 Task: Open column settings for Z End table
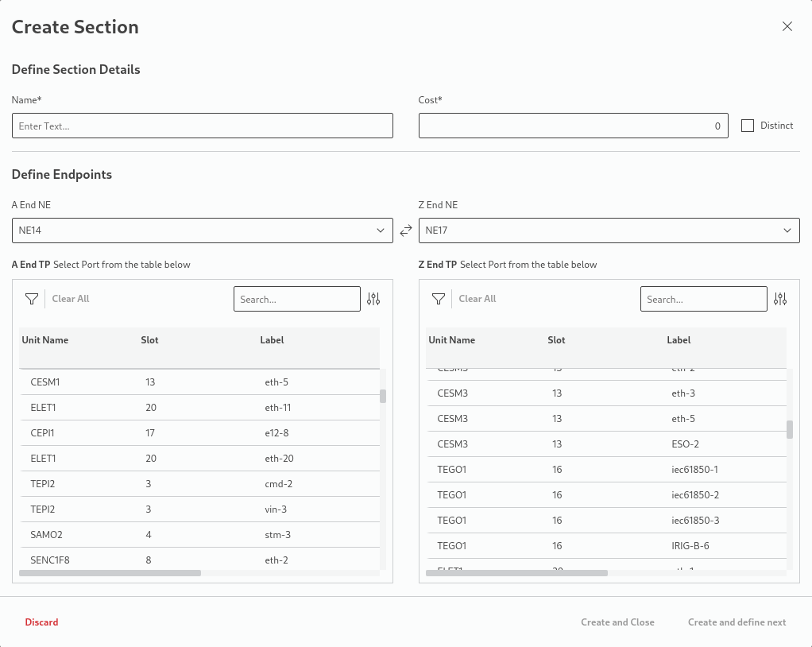(x=780, y=299)
